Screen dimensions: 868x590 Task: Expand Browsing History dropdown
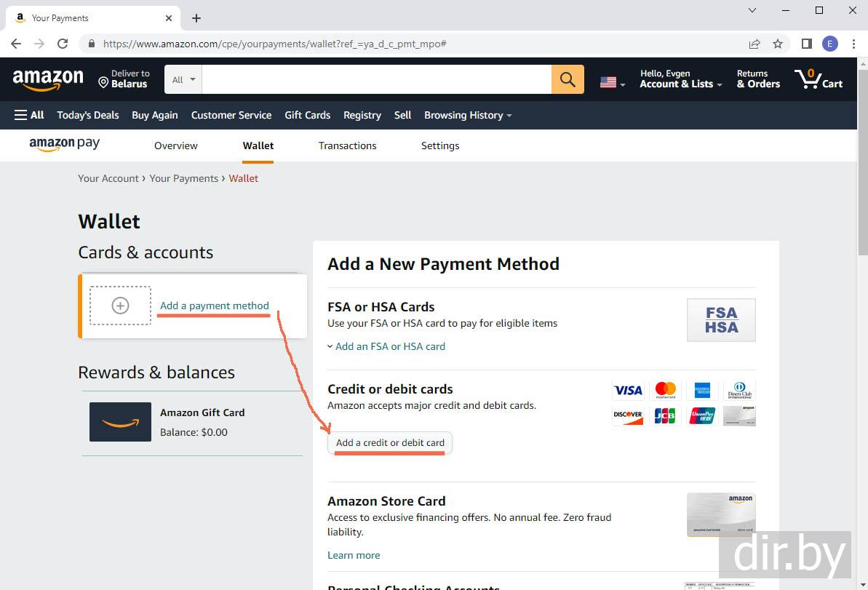point(468,115)
